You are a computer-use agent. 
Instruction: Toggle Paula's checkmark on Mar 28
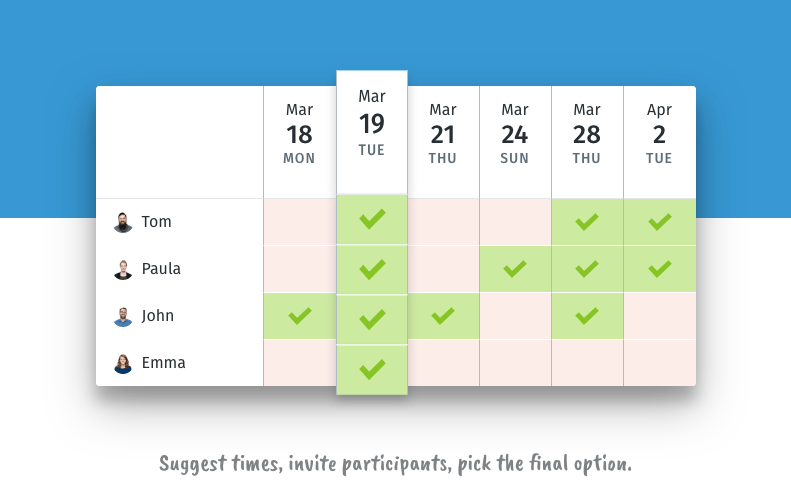tap(587, 269)
